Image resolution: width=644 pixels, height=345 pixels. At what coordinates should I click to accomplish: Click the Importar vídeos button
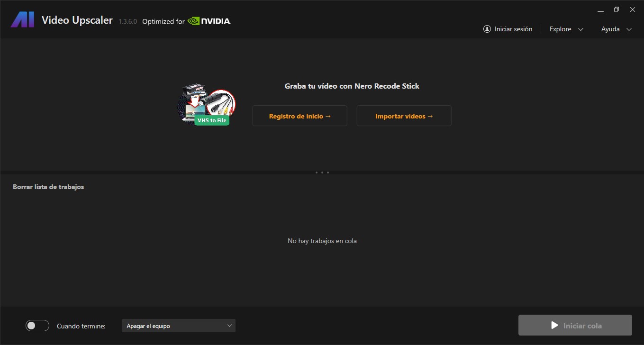(404, 116)
